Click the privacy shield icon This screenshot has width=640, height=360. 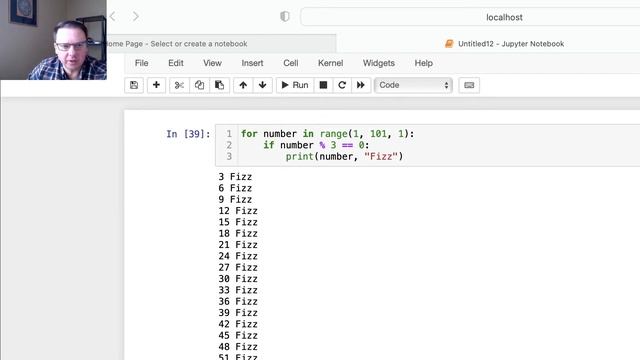(284, 16)
